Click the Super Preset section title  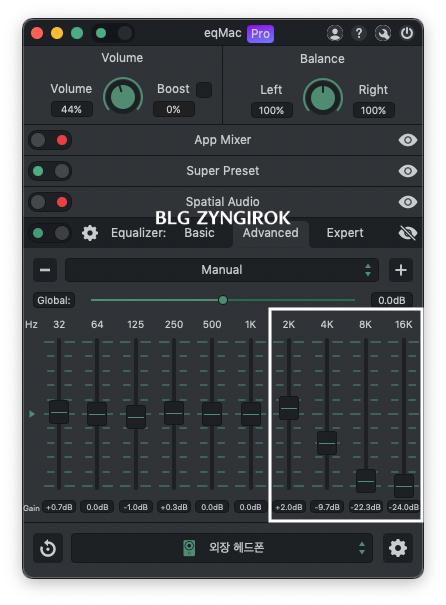pyautogui.click(x=223, y=171)
